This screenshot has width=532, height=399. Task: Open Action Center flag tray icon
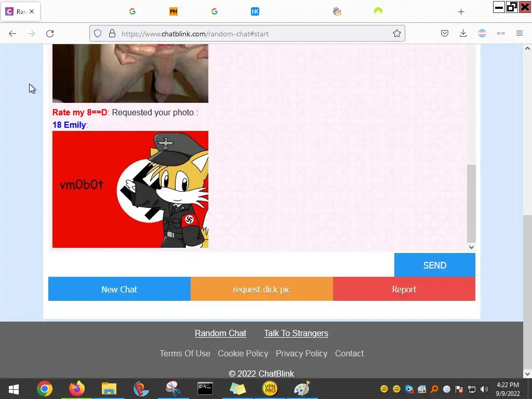point(459,389)
